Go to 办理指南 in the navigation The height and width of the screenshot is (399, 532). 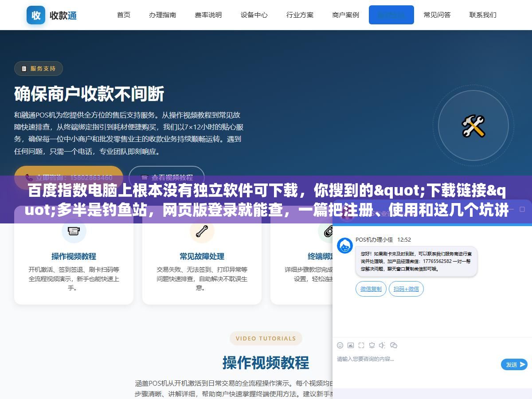tap(163, 15)
